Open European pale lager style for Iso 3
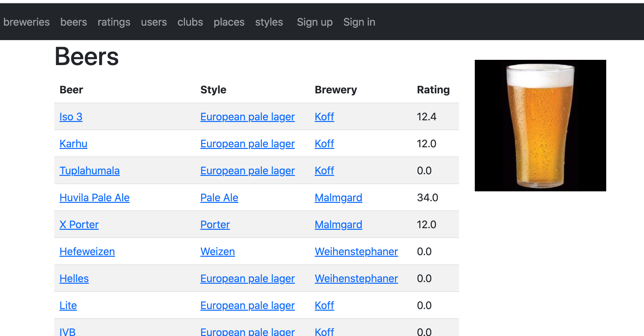Image resolution: width=644 pixels, height=336 pixels. point(247,117)
